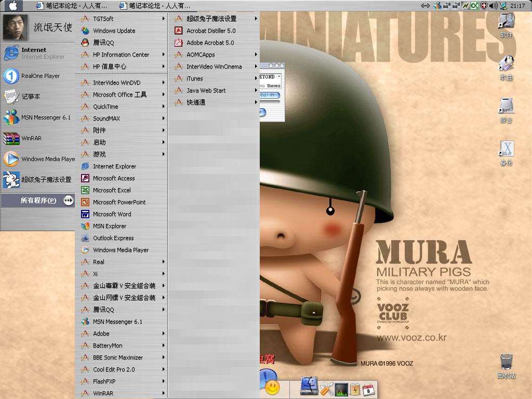Expand the HP Information Center submenu
The height and width of the screenshot is (399, 532).
click(121, 55)
